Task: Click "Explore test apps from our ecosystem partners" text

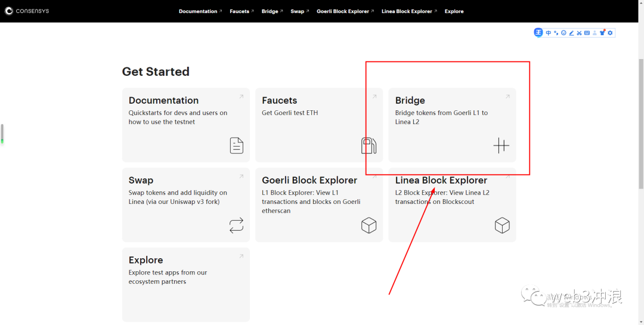Action: click(168, 277)
